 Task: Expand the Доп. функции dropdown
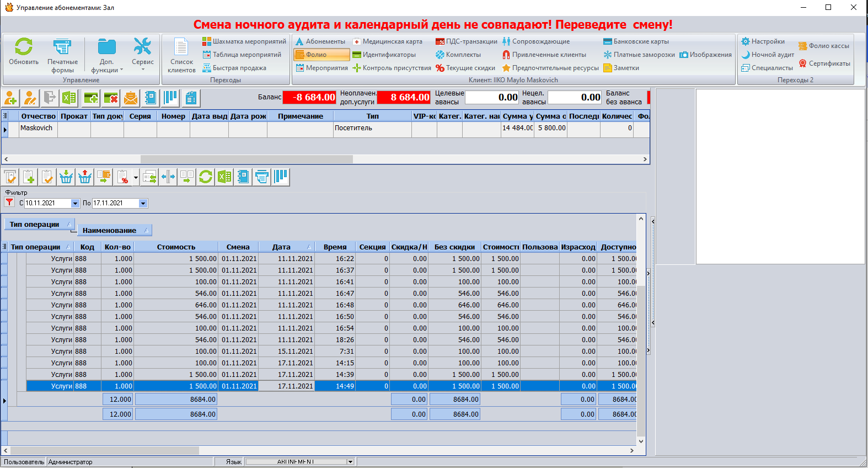[107, 66]
